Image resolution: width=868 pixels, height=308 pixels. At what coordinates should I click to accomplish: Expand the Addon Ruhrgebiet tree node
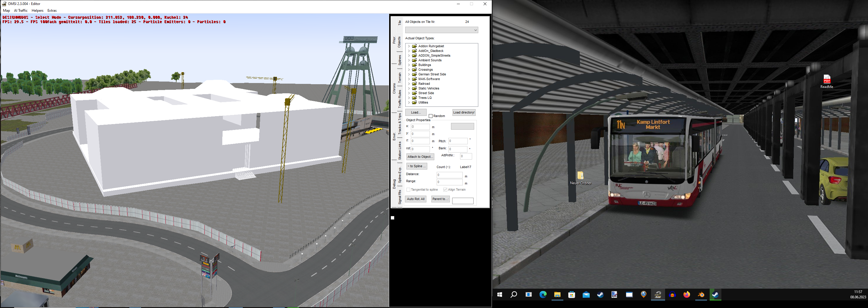pos(409,46)
